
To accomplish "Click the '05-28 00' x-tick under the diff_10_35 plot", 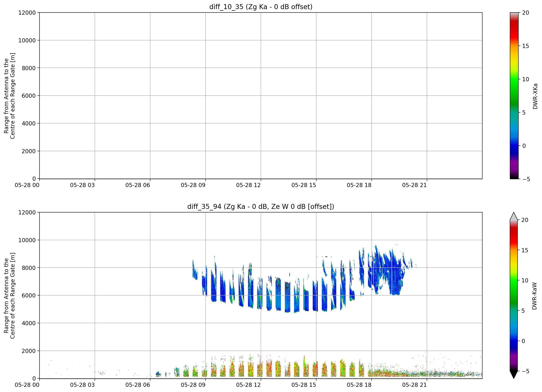I will 27,185.
